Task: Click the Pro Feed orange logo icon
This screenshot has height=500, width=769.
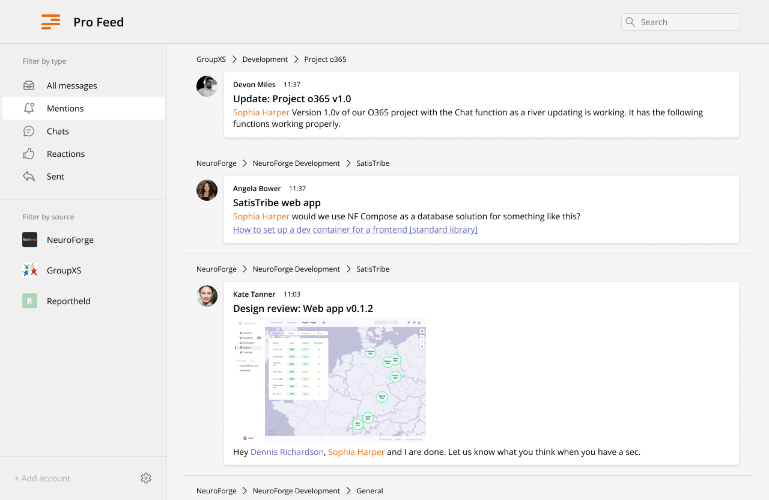Action: coord(51,22)
